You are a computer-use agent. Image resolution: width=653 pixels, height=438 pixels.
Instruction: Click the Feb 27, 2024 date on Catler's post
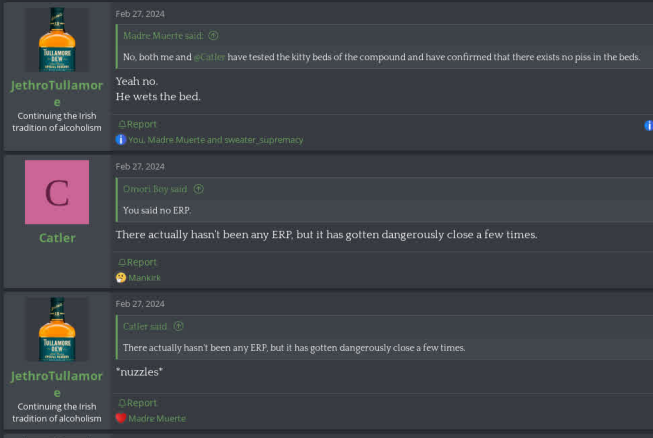(x=140, y=166)
